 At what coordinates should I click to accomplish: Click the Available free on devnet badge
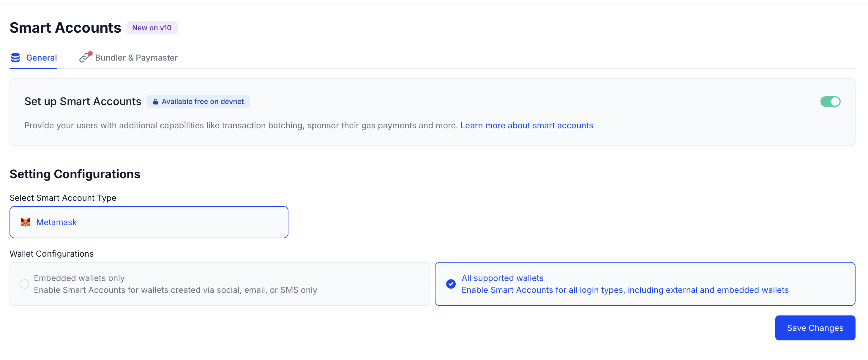pos(202,102)
